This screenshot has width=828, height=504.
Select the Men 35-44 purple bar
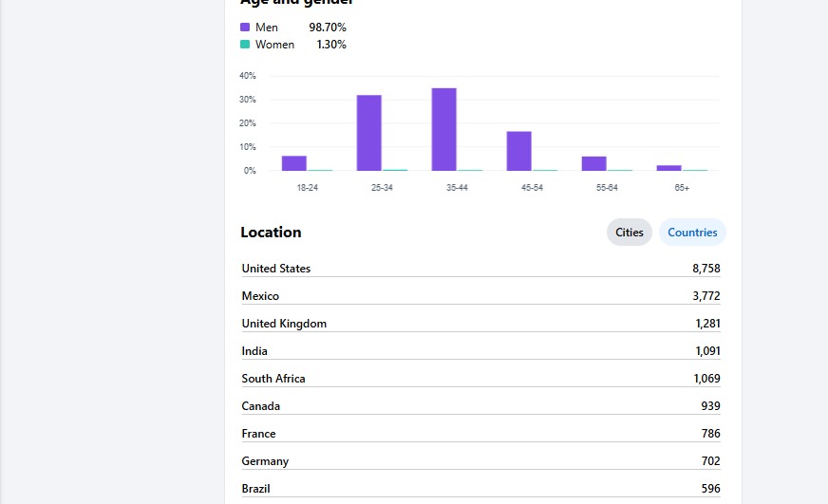pos(444,129)
